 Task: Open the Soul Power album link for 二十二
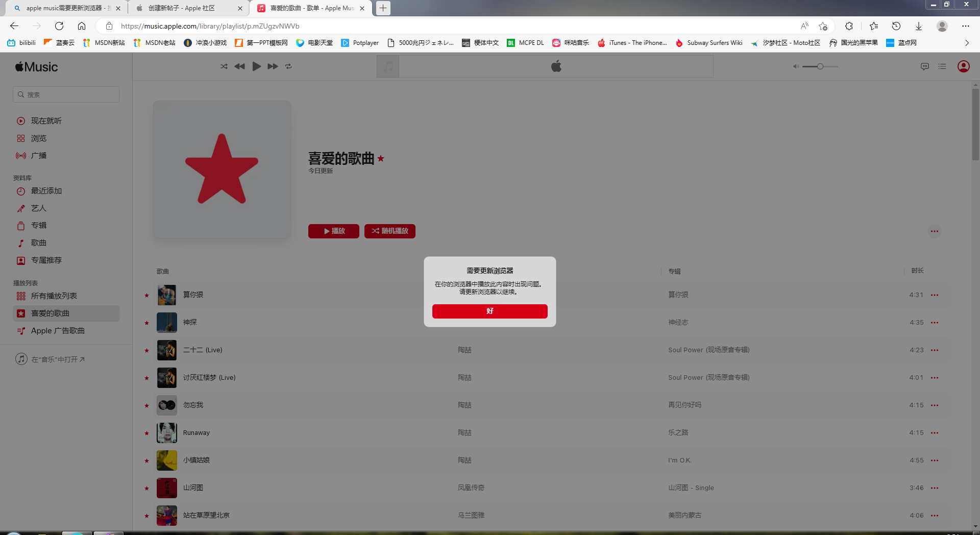709,350
